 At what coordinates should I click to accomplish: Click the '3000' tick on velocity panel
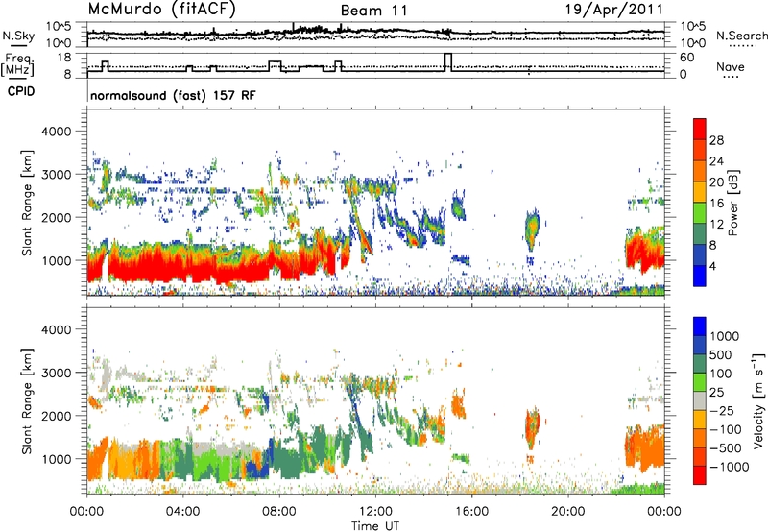tap(57, 373)
